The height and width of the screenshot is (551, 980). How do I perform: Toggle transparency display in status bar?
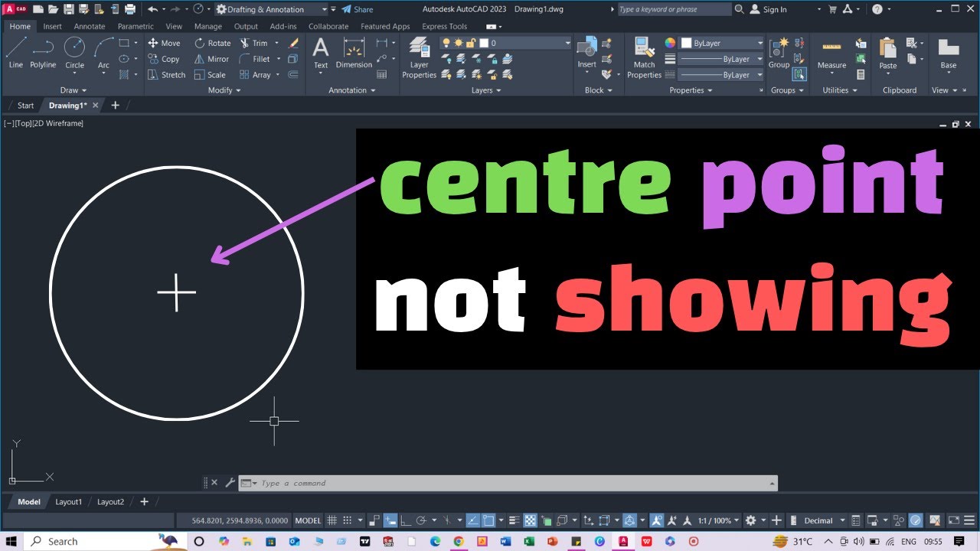coord(530,520)
